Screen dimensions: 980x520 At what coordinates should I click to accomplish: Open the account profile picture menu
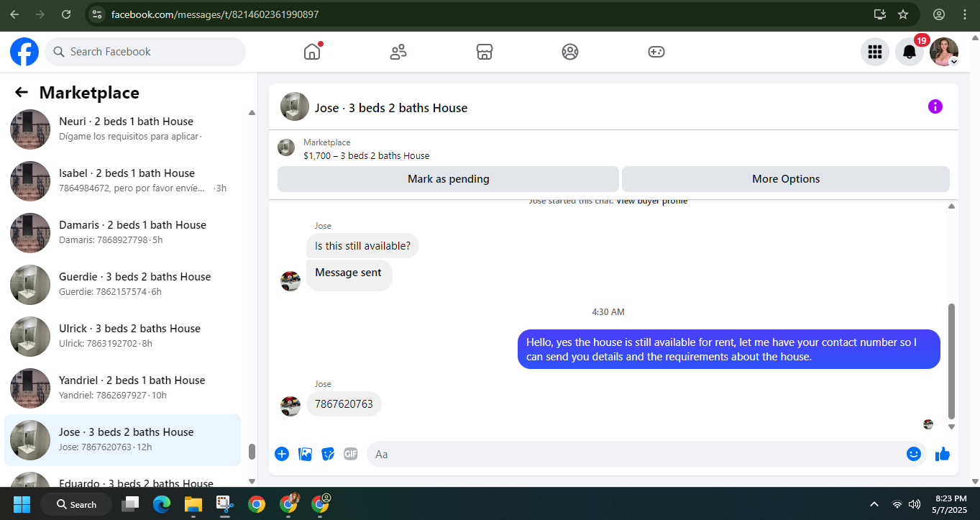coord(944,52)
